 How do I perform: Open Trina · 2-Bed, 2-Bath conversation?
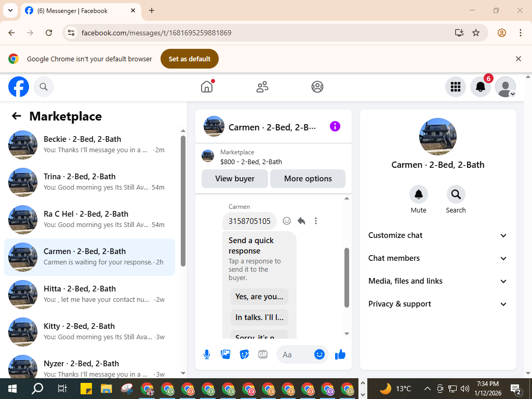(89, 182)
